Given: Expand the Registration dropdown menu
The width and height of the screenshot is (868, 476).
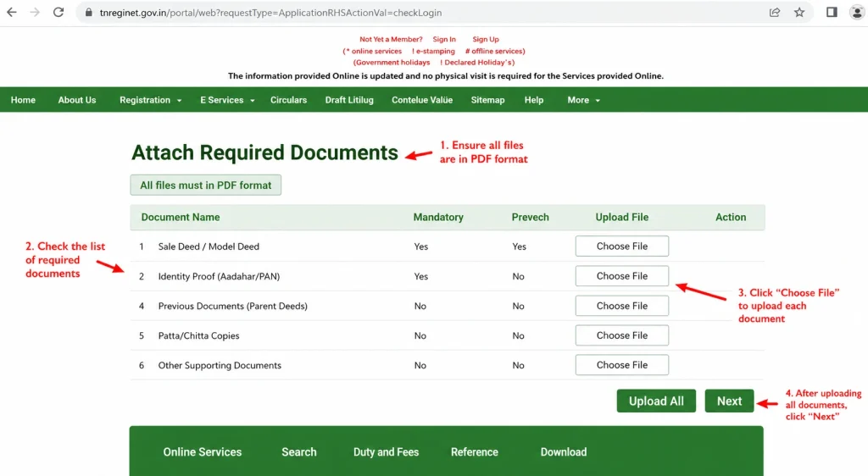Looking at the screenshot, I should pos(151,100).
